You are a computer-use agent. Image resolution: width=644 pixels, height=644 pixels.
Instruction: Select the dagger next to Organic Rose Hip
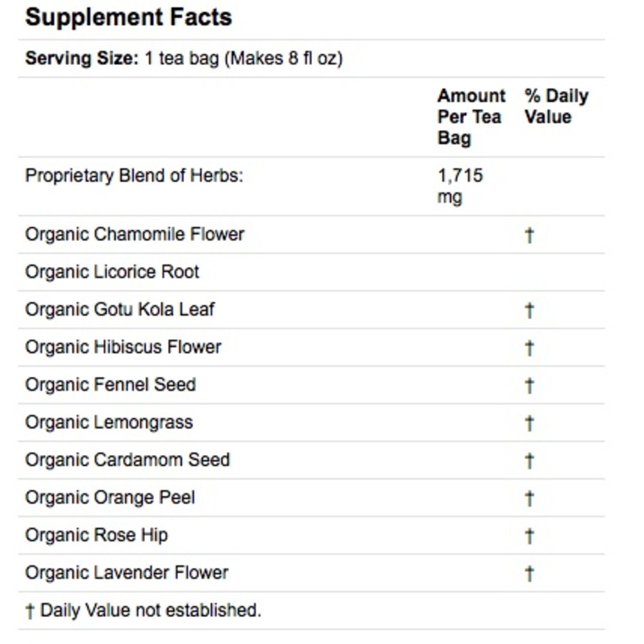tap(529, 535)
